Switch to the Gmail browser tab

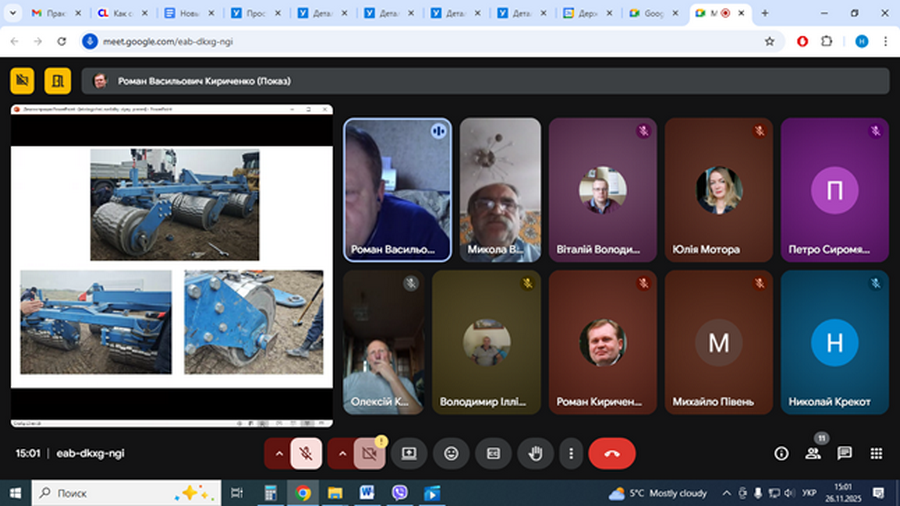51,14
